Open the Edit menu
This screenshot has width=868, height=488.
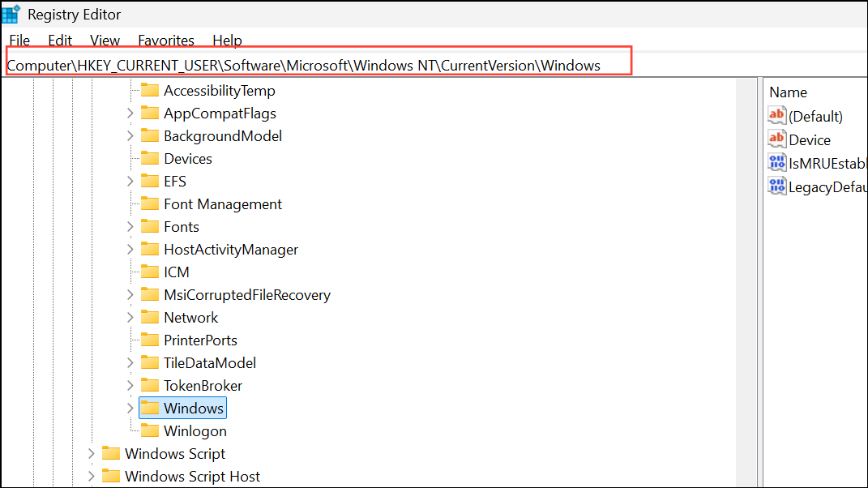click(60, 41)
